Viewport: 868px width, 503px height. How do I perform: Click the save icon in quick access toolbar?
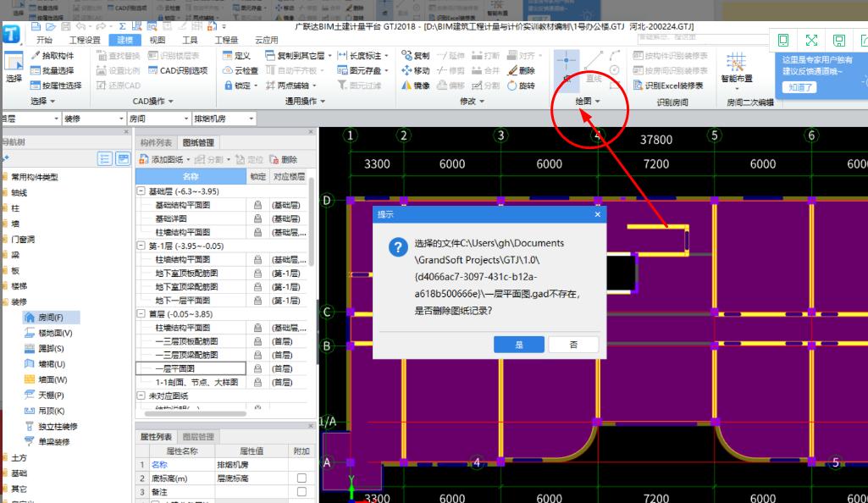66,26
